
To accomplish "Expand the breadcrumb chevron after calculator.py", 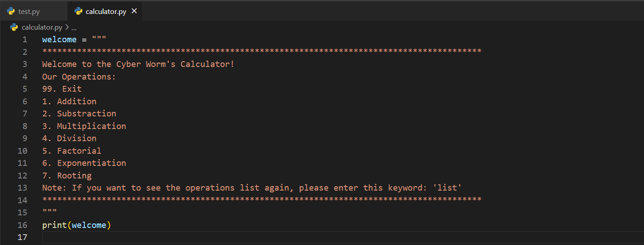I will (66, 27).
